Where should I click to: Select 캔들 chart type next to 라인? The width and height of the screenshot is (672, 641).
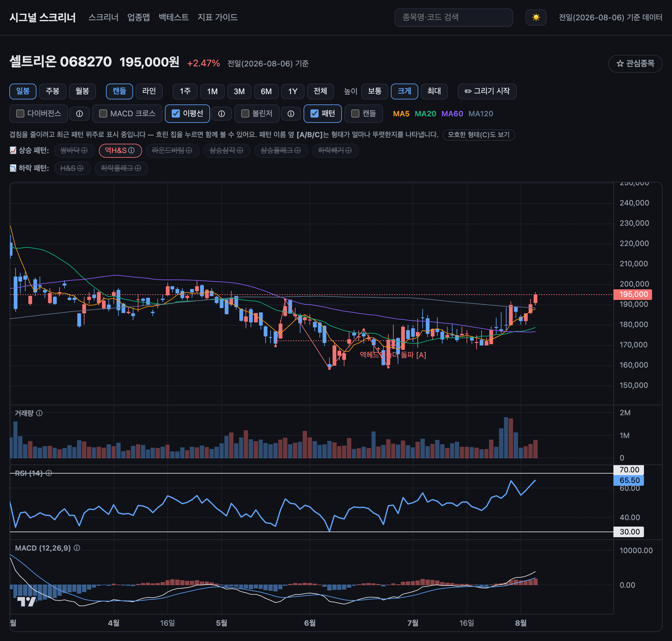(x=120, y=91)
